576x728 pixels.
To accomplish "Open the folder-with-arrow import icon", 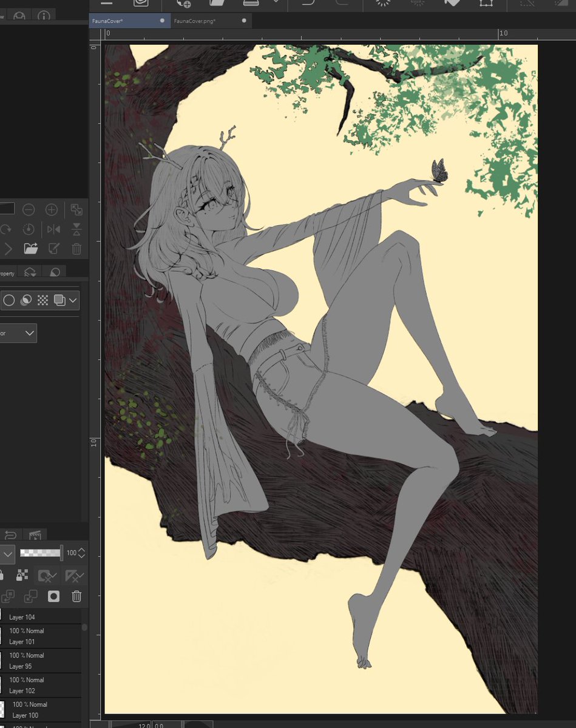I will 31,248.
